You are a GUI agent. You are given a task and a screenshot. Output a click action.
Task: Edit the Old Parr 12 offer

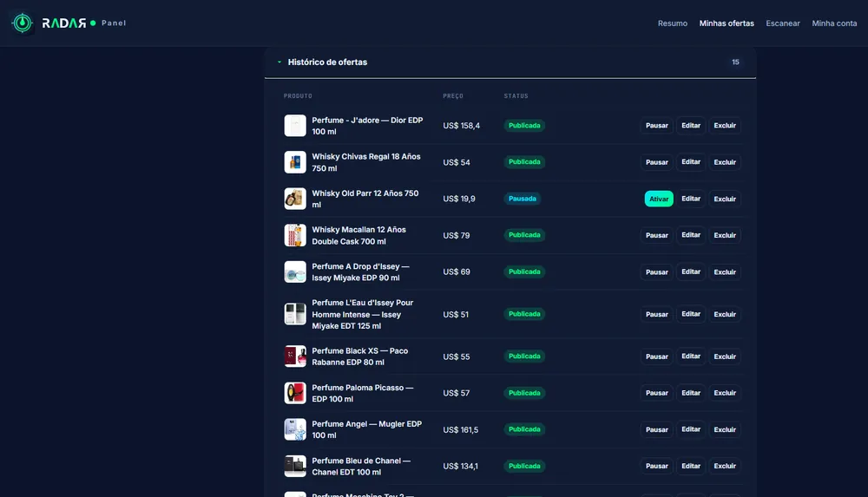coord(691,199)
